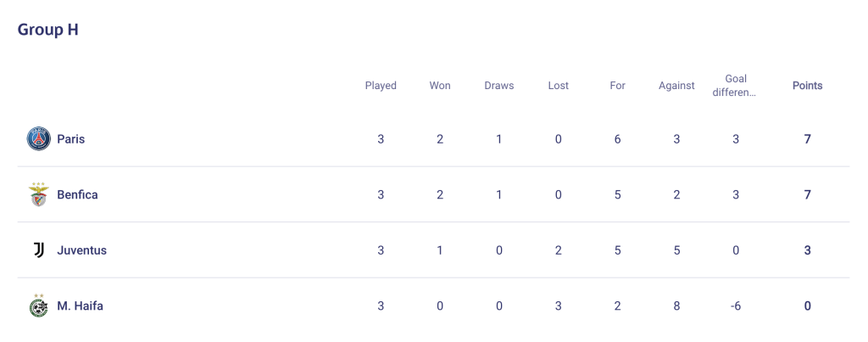The image size is (868, 342).
Task: Open the Juventus team link
Action: (x=82, y=250)
